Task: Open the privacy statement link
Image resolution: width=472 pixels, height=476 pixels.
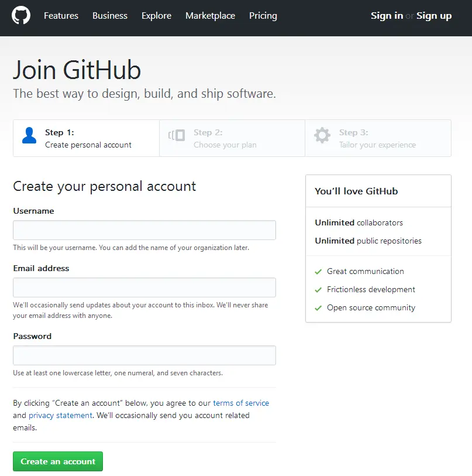Action: click(60, 415)
